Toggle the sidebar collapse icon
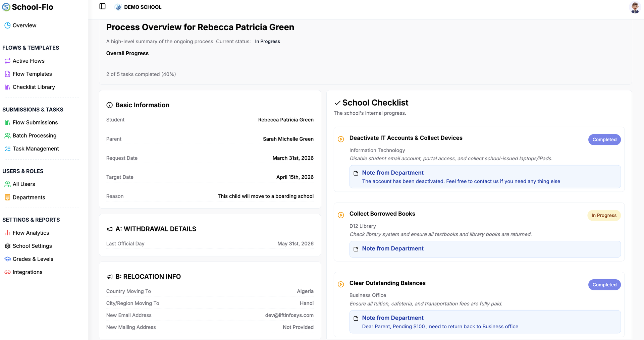This screenshot has height=340, width=644. [x=103, y=6]
